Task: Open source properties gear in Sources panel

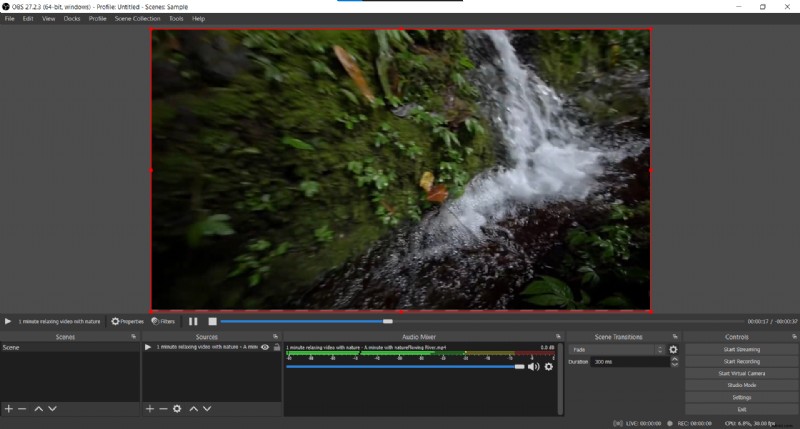Action: click(x=177, y=409)
